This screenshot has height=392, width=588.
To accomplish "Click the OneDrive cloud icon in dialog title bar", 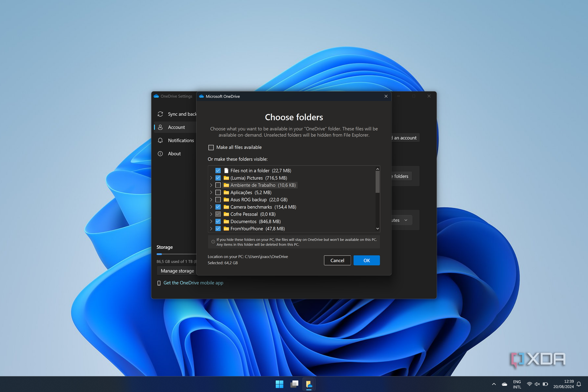I will 201,96.
